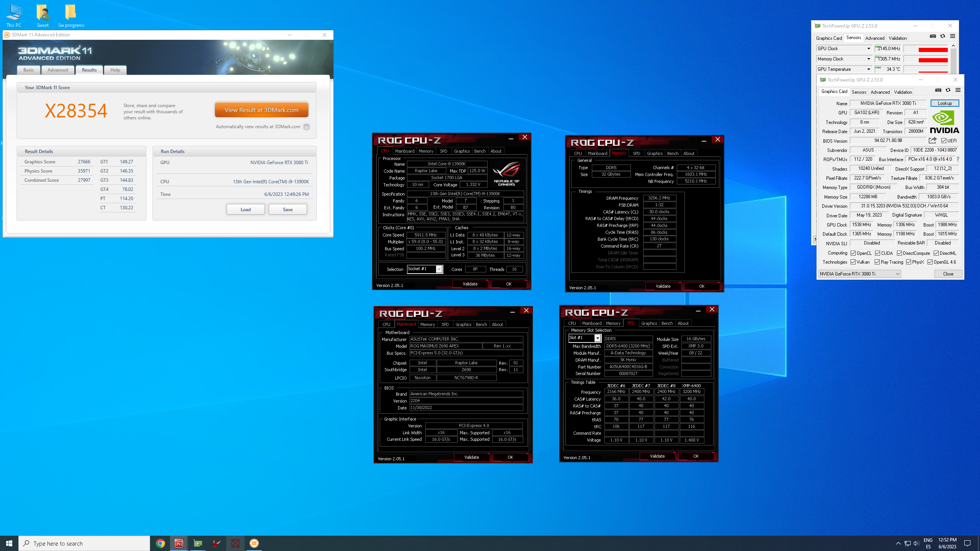Toggle DirectML checkbox in GPU-Z
980x551 pixels.
[936, 253]
